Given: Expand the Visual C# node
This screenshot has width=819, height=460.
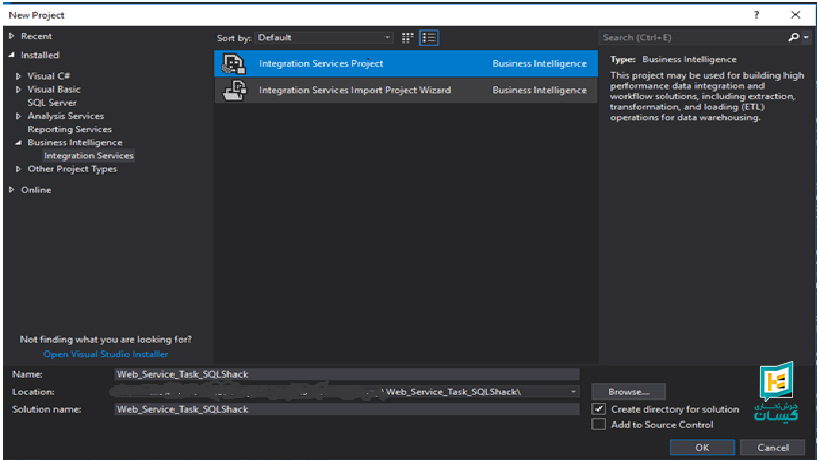Looking at the screenshot, I should (x=18, y=76).
